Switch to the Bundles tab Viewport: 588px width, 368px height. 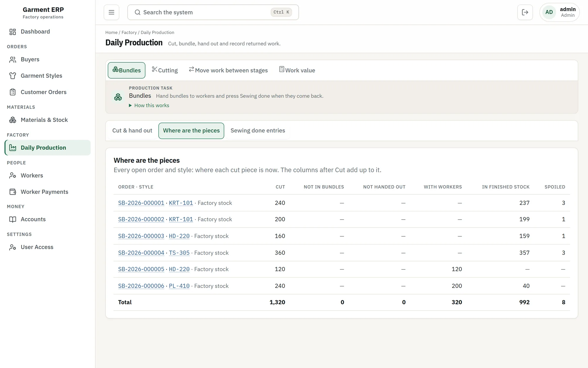126,70
